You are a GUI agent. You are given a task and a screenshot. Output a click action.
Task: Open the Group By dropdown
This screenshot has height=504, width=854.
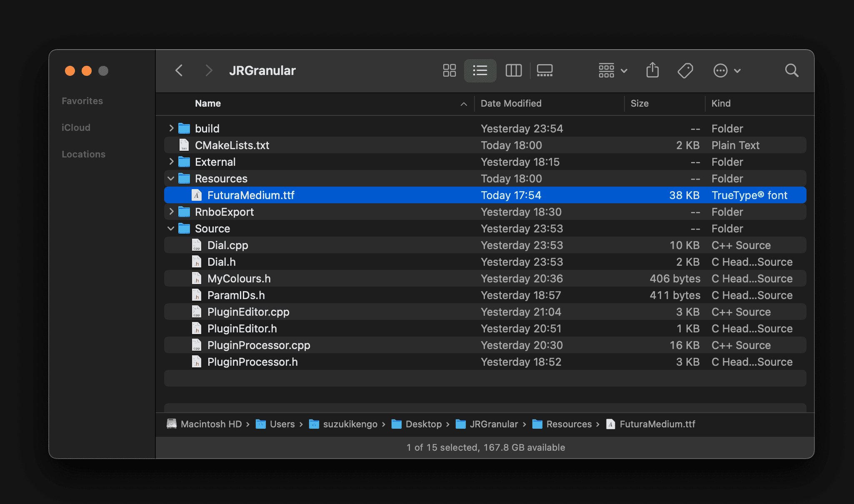click(x=612, y=70)
